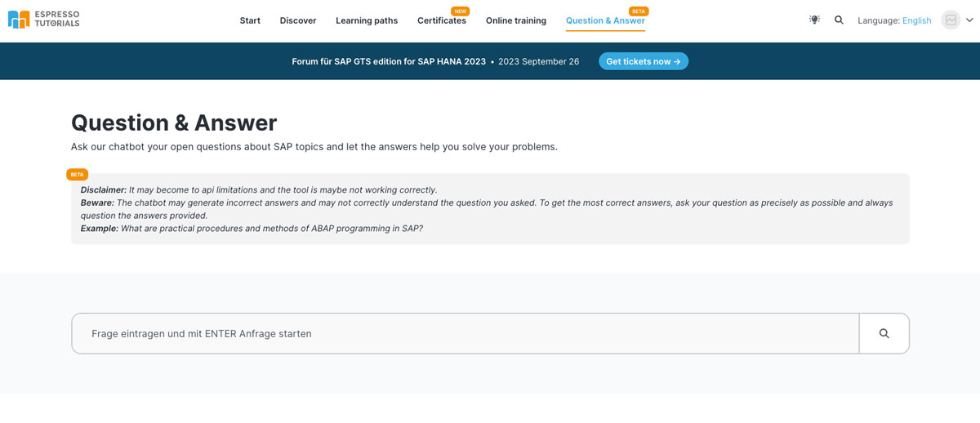Click the Beware chatbot warning text
The image size is (980, 423).
487,209
